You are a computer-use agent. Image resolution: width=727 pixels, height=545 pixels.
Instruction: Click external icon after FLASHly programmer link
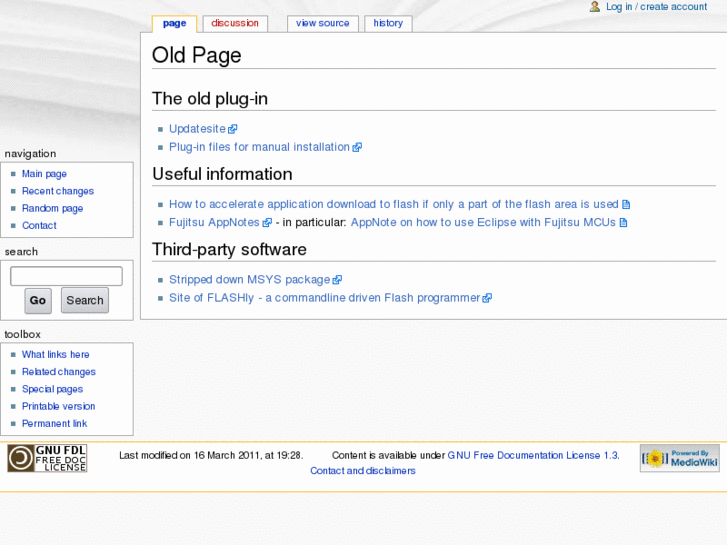487,298
